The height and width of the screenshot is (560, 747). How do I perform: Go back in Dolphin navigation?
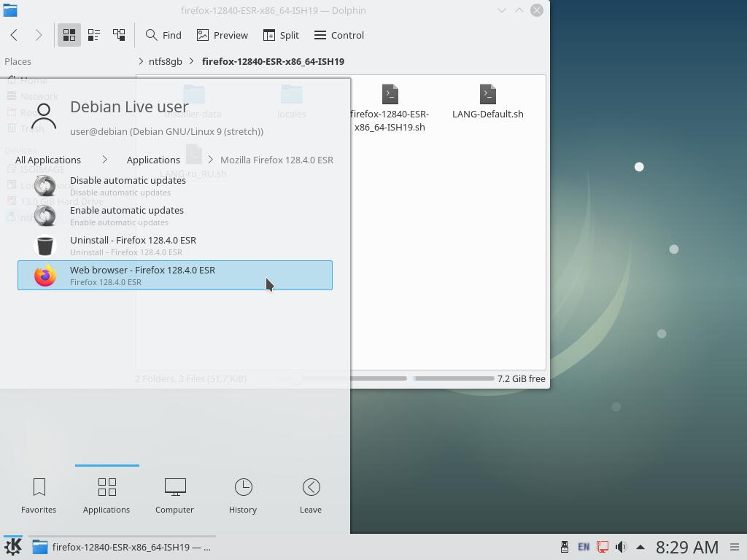click(x=14, y=35)
